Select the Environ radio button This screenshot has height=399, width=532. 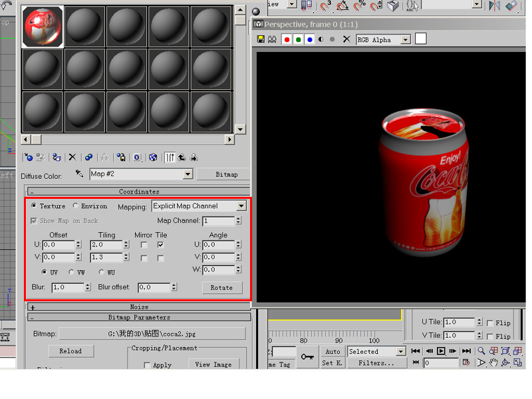(x=75, y=205)
